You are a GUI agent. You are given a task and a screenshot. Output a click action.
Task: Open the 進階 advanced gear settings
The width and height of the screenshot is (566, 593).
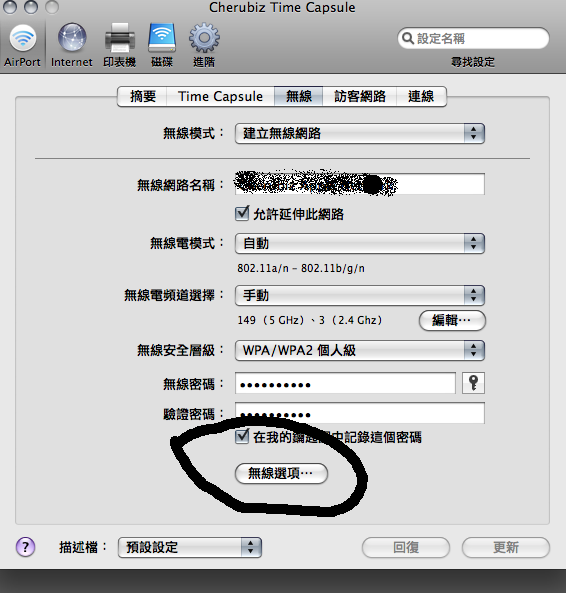(204, 45)
